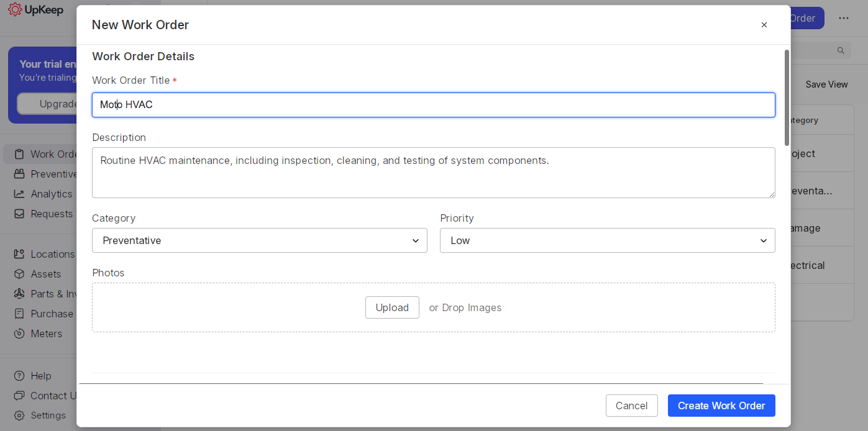This screenshot has width=868, height=431.
Task: Click the UpKeep gear logo icon
Action: (x=15, y=10)
